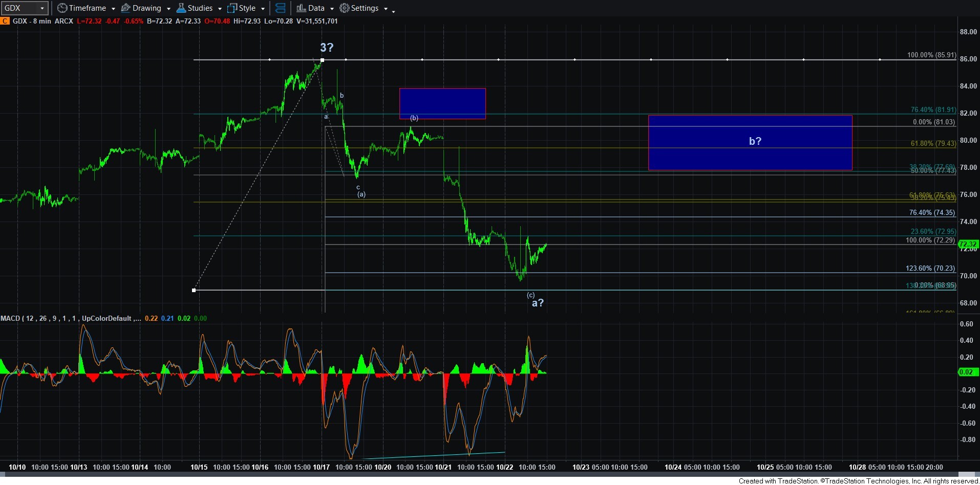
Task: Click the orange C chart indicator icon
Action: (5, 21)
